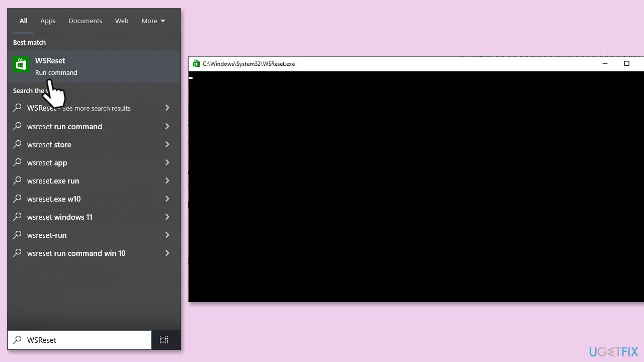Click the WSReset.exe window title text

(x=249, y=64)
